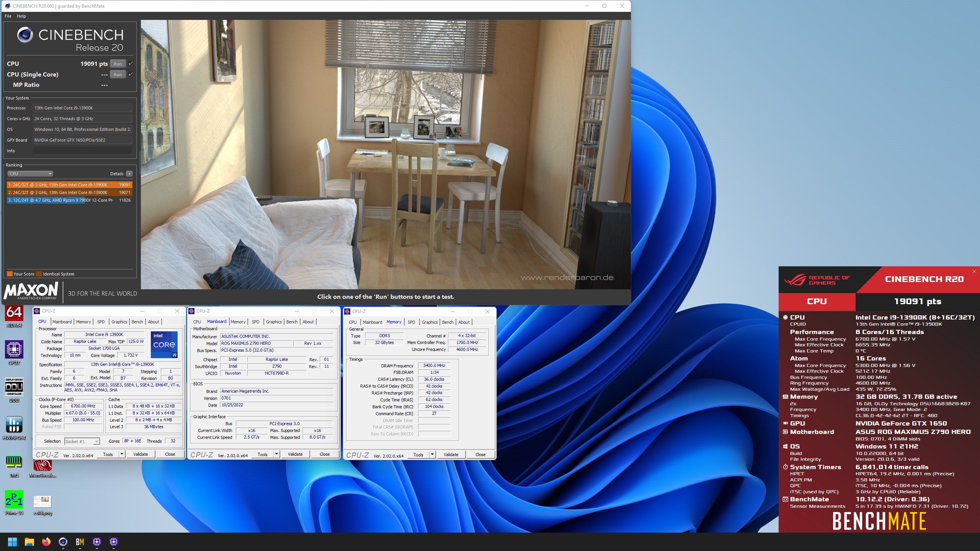Run the CPU Single Core test
980x551 pixels.
pyautogui.click(x=118, y=75)
